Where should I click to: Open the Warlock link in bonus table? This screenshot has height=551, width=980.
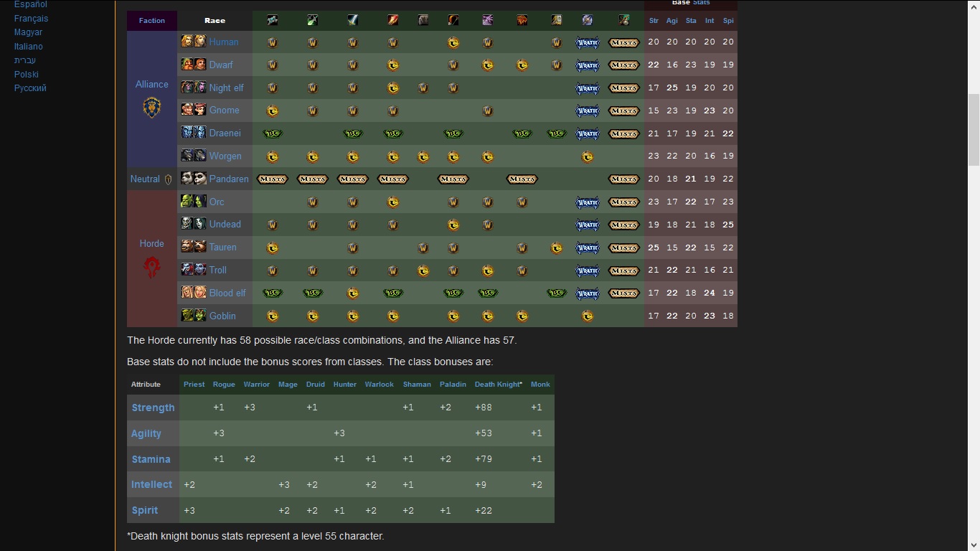coord(379,385)
